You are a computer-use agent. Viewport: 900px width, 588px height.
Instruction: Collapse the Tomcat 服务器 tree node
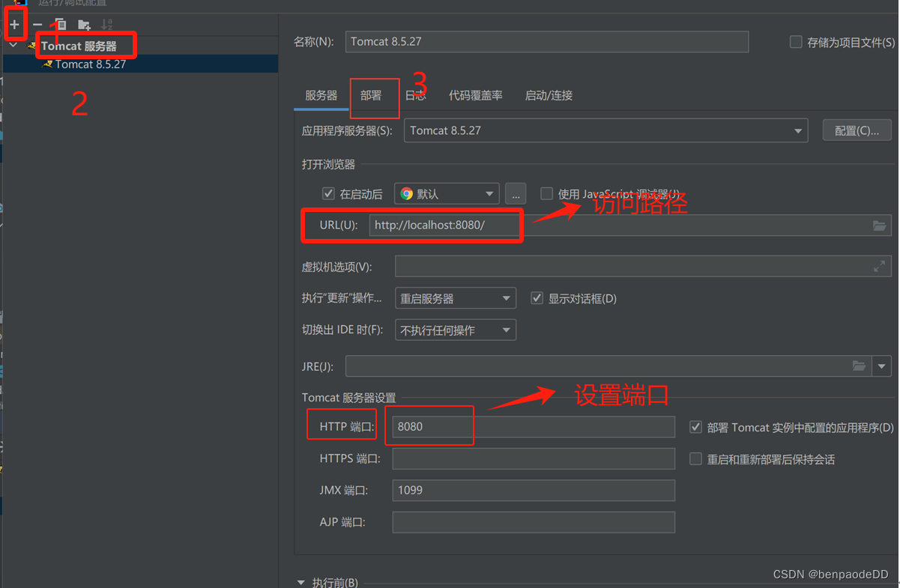[x=13, y=46]
